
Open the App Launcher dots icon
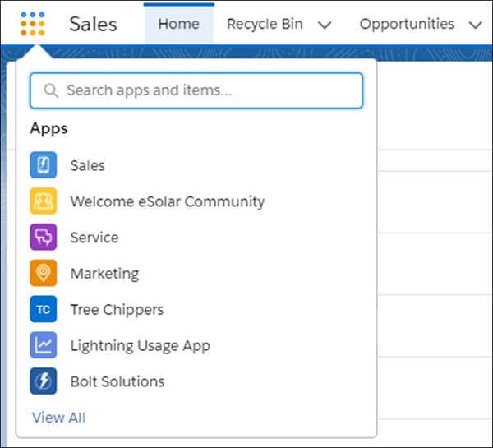pyautogui.click(x=33, y=24)
